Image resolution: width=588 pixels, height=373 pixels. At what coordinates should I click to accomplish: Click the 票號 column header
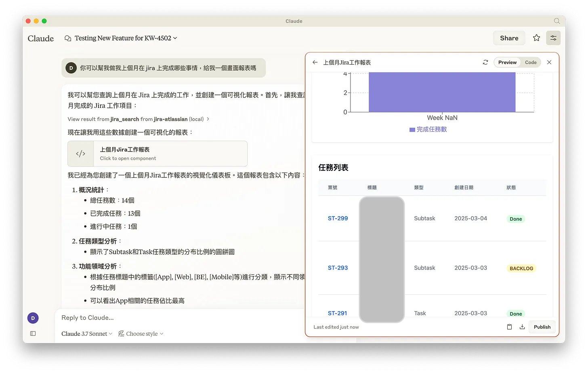coord(332,188)
